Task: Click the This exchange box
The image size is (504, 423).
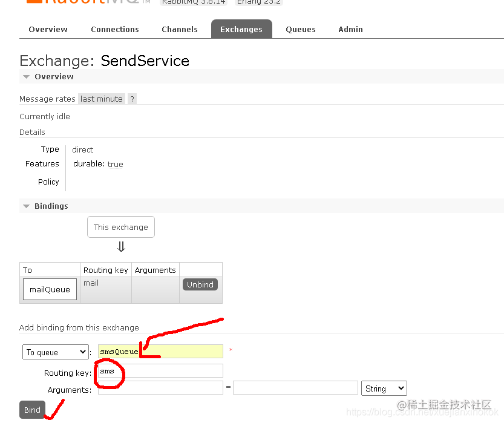Action: (x=121, y=227)
